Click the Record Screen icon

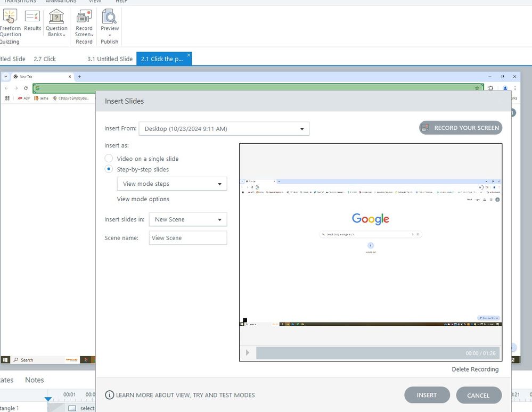(84, 17)
